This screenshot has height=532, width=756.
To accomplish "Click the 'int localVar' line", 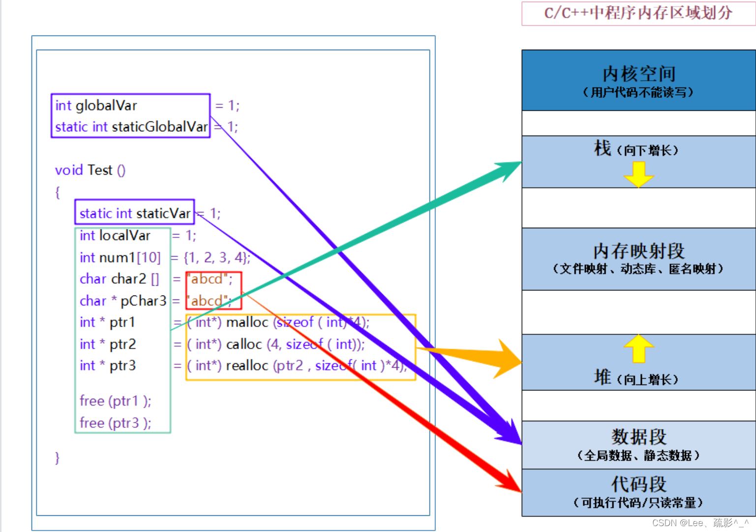I will [x=115, y=236].
